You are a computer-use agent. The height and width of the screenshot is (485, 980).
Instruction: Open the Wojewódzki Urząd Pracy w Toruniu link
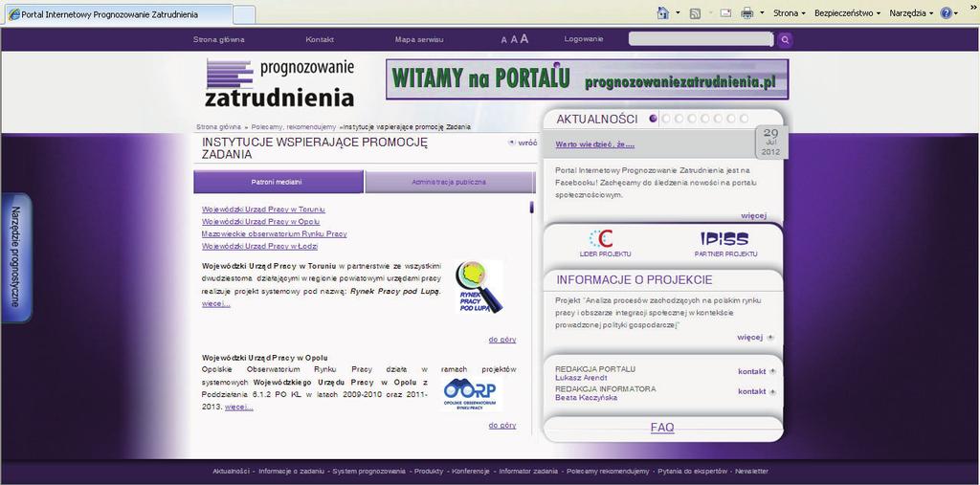263,209
